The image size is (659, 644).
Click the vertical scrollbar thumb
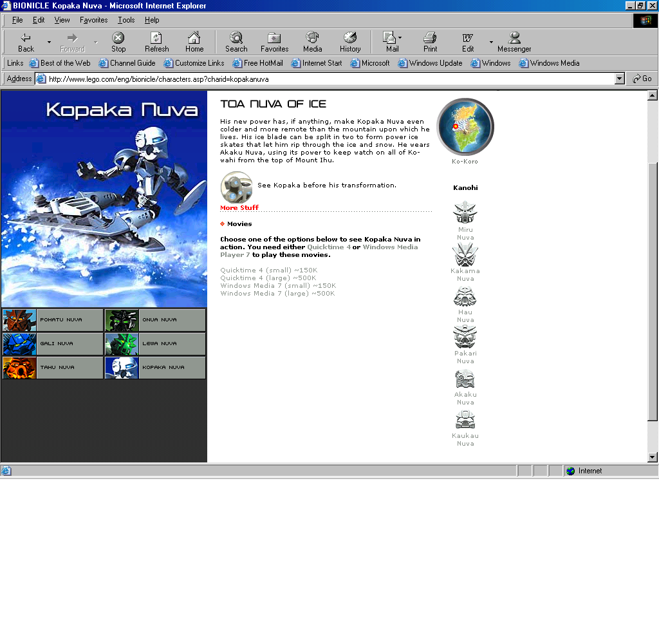[x=653, y=291]
